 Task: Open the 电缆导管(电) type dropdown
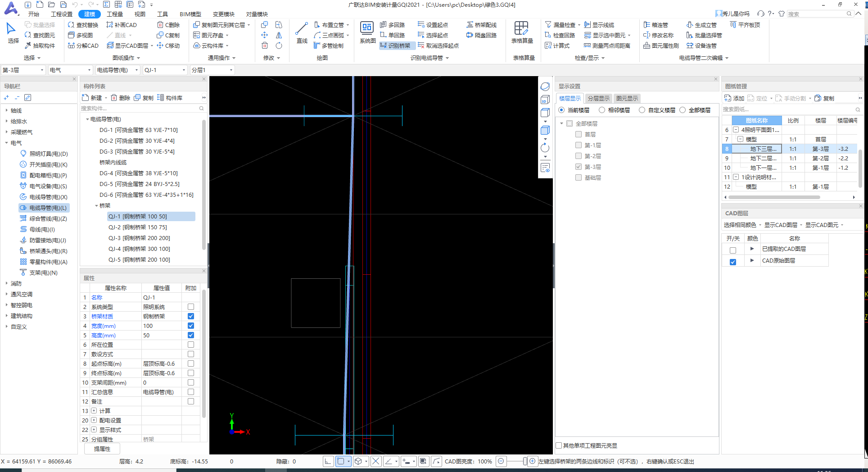pos(118,70)
